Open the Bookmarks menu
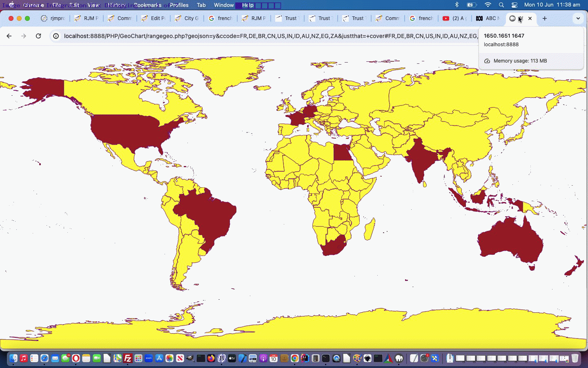588x368 pixels. pyautogui.click(x=147, y=5)
